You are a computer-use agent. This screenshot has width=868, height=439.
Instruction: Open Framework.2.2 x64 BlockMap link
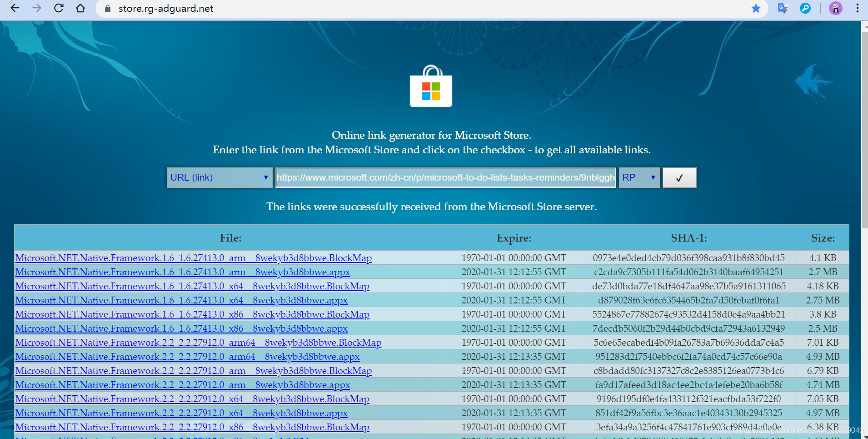tap(192, 399)
